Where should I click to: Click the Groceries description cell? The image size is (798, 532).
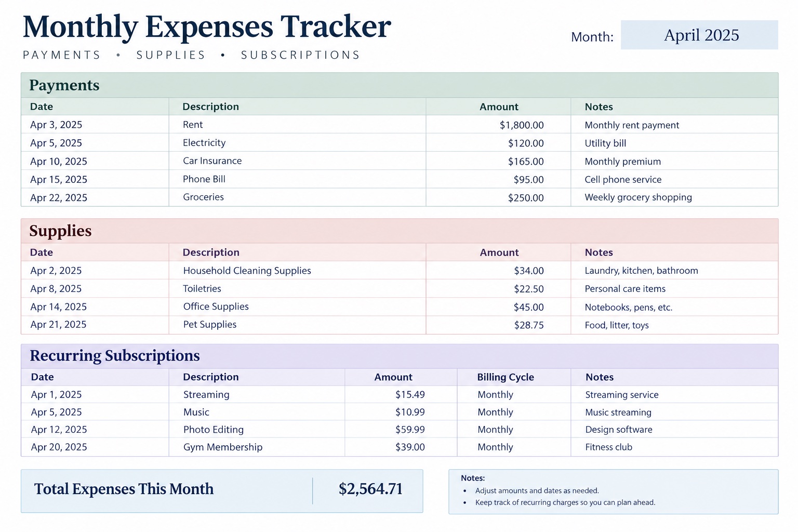[x=297, y=197]
